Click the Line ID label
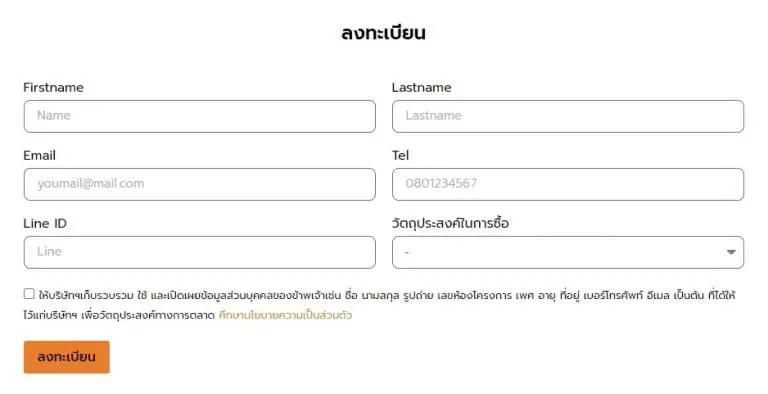 [45, 223]
